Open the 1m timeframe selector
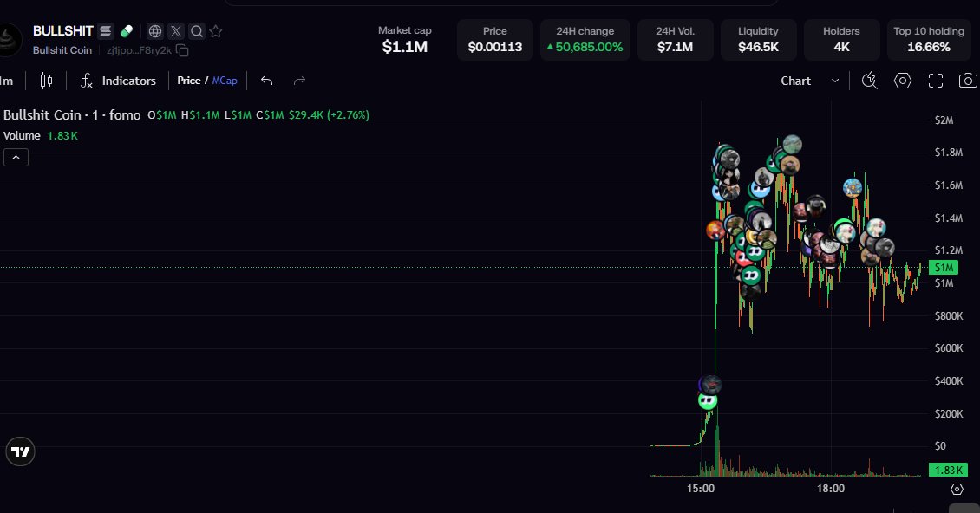This screenshot has height=513, width=980. [6, 81]
